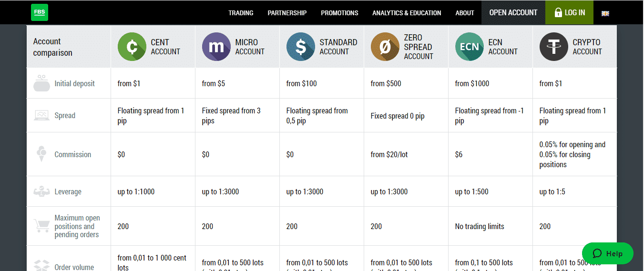The image size is (644, 271).
Task: Open the Analytics & Education menu
Action: pos(407,13)
